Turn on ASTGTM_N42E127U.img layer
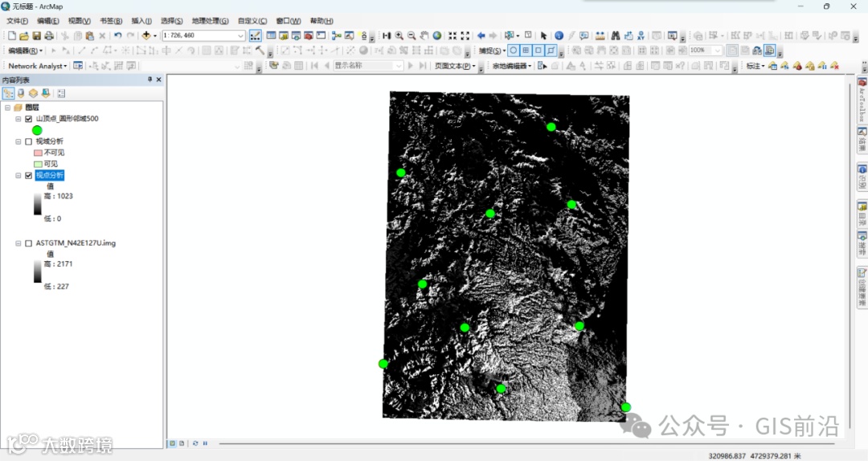 click(29, 243)
